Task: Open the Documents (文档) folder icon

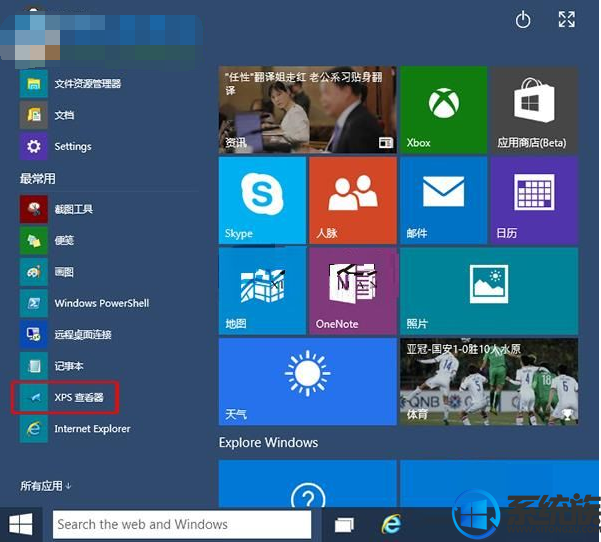Action: (x=34, y=115)
